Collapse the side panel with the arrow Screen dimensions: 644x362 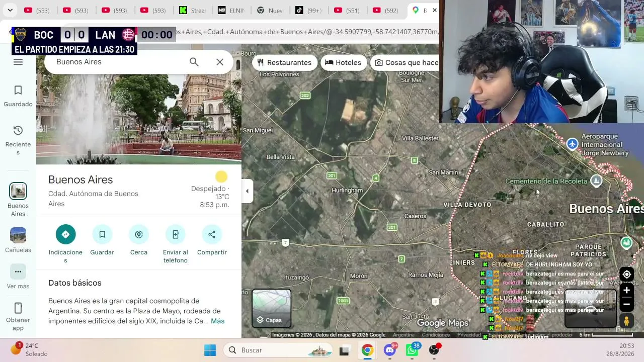point(247,191)
